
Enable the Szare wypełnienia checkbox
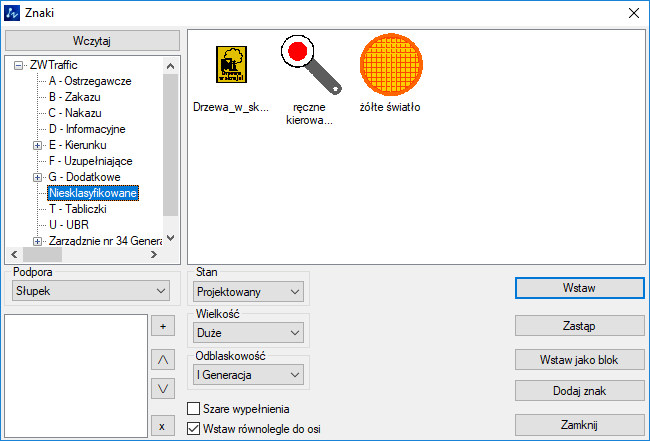[194, 409]
